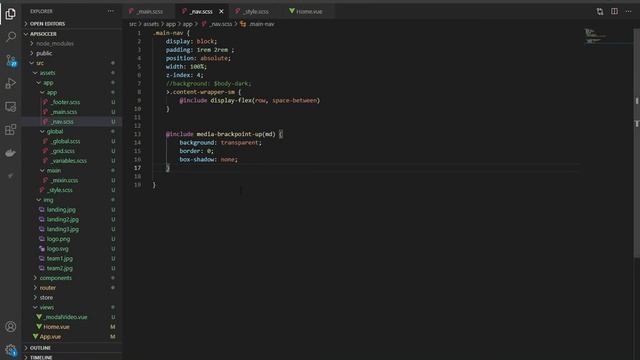Image resolution: width=640 pixels, height=360 pixels.
Task: Open logo.svg file
Action: point(57,249)
